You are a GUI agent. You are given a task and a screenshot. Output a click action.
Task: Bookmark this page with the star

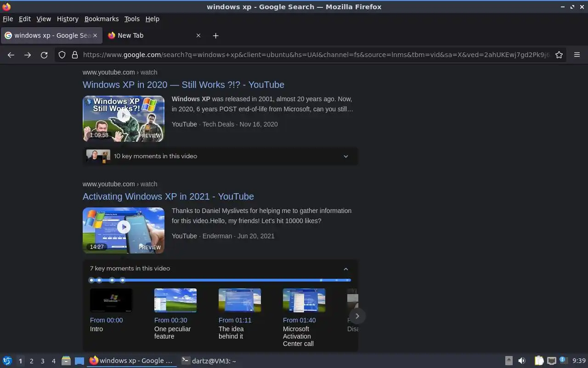[559, 55]
